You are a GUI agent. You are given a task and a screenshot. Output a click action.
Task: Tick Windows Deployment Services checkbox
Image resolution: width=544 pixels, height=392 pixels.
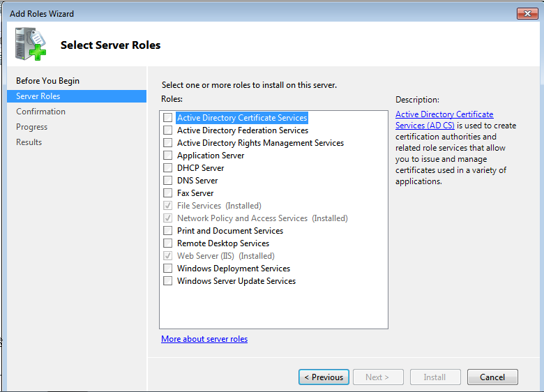pyautogui.click(x=168, y=268)
